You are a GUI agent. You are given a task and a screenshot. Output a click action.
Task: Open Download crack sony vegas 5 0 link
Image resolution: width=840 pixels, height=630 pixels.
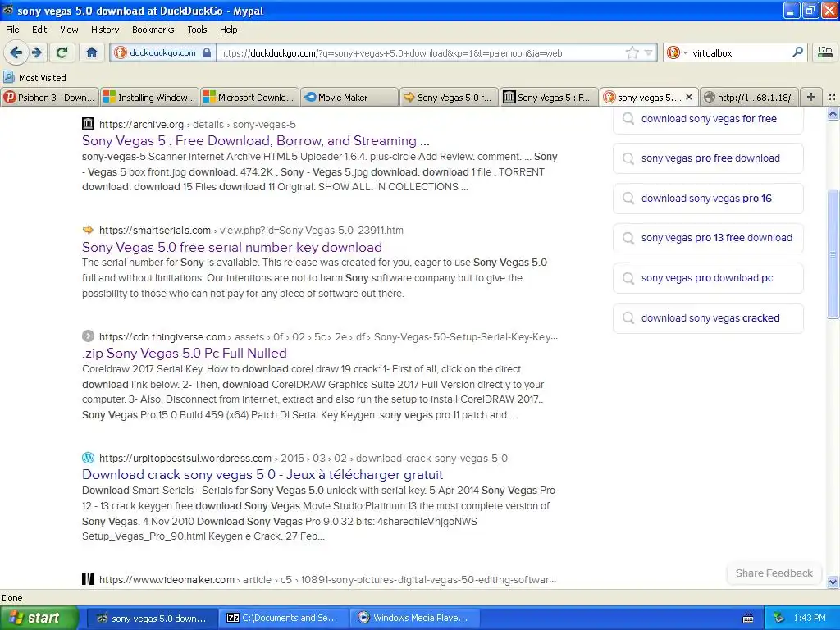[262, 474]
